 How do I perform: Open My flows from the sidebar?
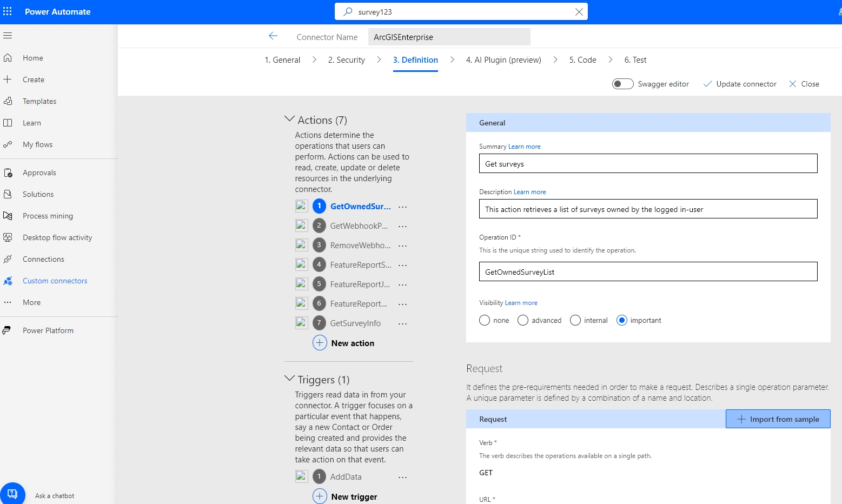pyautogui.click(x=37, y=144)
